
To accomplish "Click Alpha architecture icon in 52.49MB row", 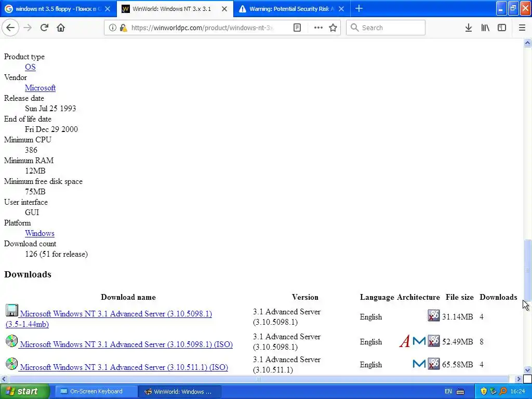I will pyautogui.click(x=405, y=341).
